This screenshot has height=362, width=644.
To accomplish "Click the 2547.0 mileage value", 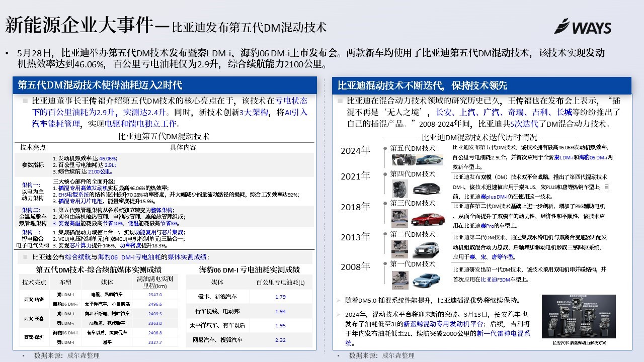I will tap(155, 294).
